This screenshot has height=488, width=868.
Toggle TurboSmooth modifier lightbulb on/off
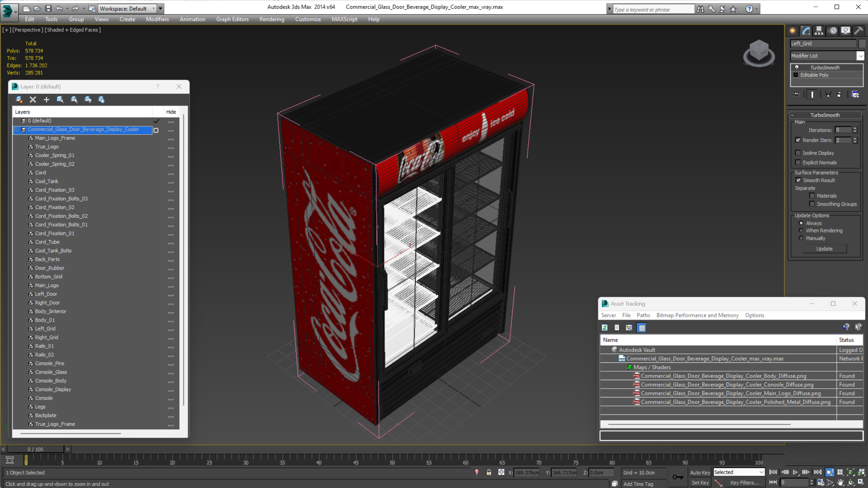797,67
